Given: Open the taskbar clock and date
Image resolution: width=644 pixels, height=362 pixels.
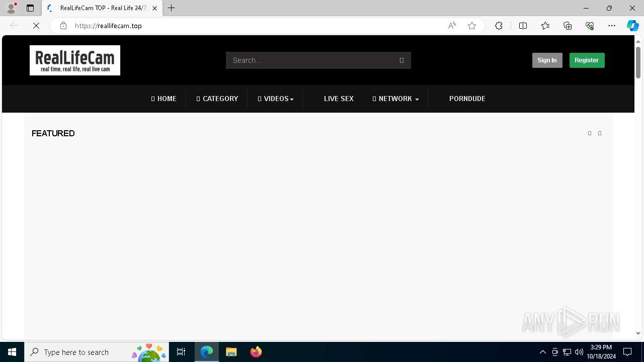Looking at the screenshot, I should pos(601,352).
